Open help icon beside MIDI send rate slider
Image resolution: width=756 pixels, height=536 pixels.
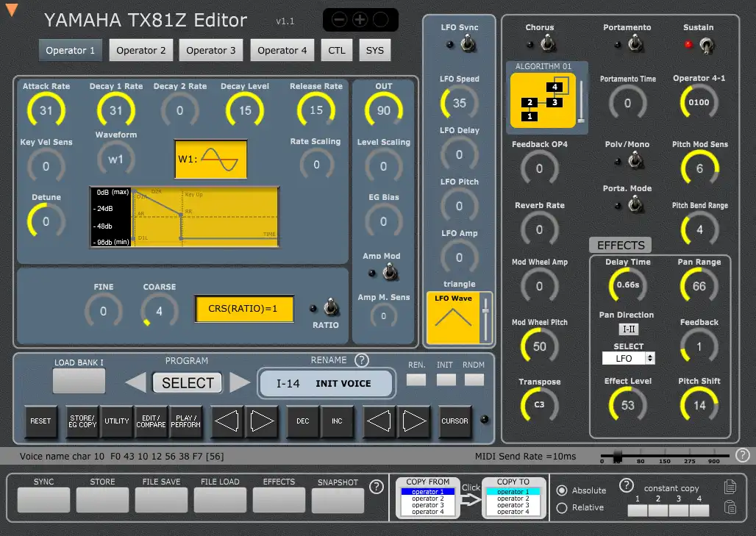(743, 454)
